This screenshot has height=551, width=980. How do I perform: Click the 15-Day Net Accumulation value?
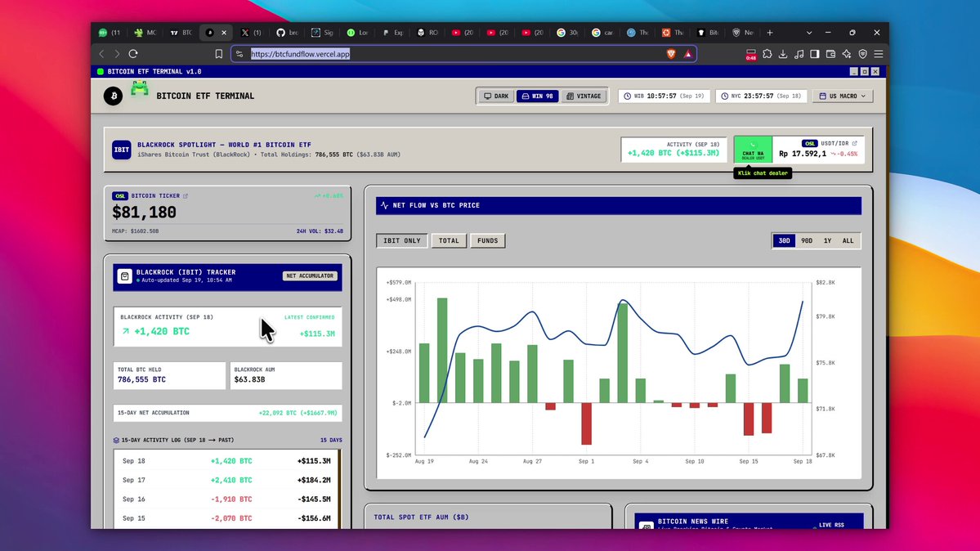(298, 413)
